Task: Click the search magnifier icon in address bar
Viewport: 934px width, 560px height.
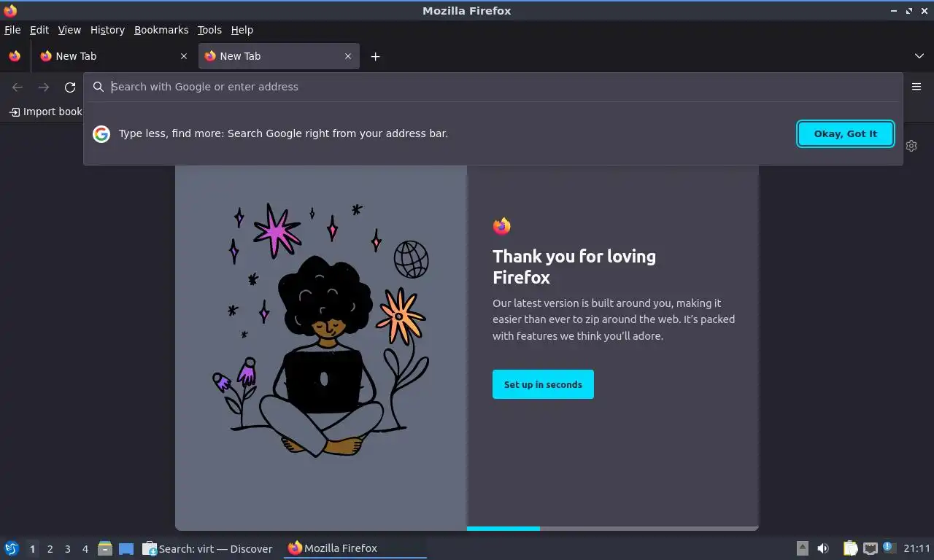Action: (x=99, y=87)
